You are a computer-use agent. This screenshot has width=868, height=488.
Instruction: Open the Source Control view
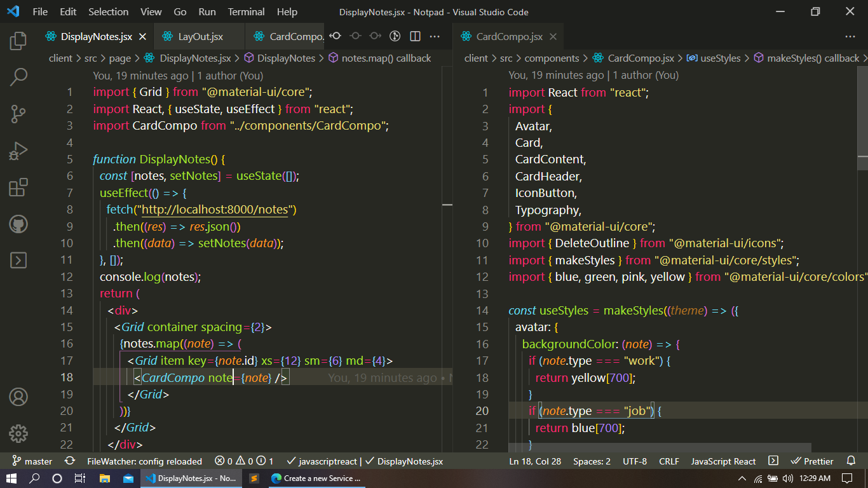(18, 114)
